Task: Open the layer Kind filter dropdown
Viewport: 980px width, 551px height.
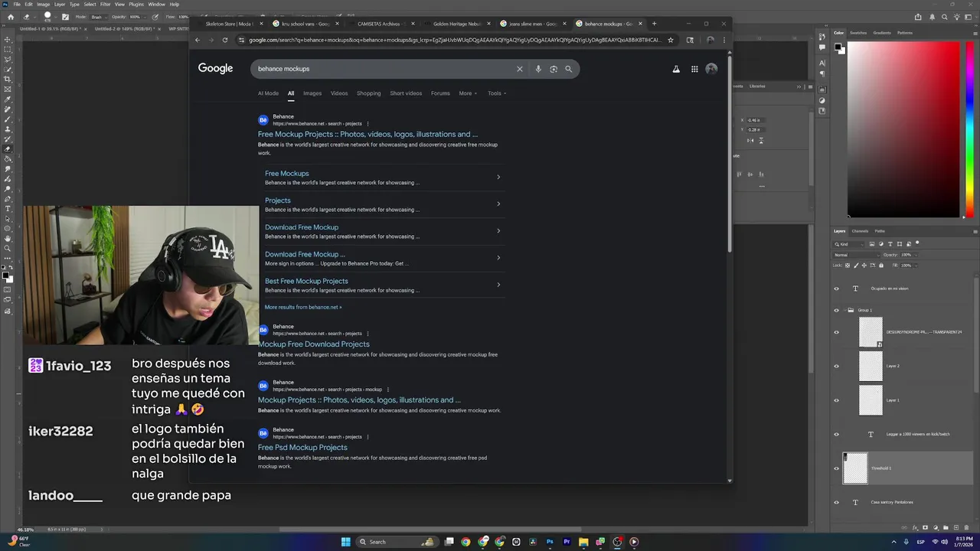Action: (849, 244)
